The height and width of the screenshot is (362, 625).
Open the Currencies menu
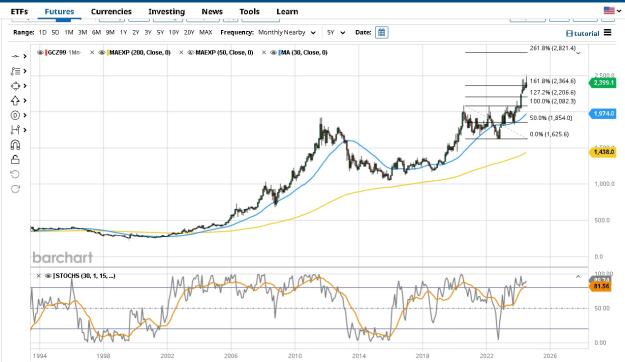coord(111,12)
